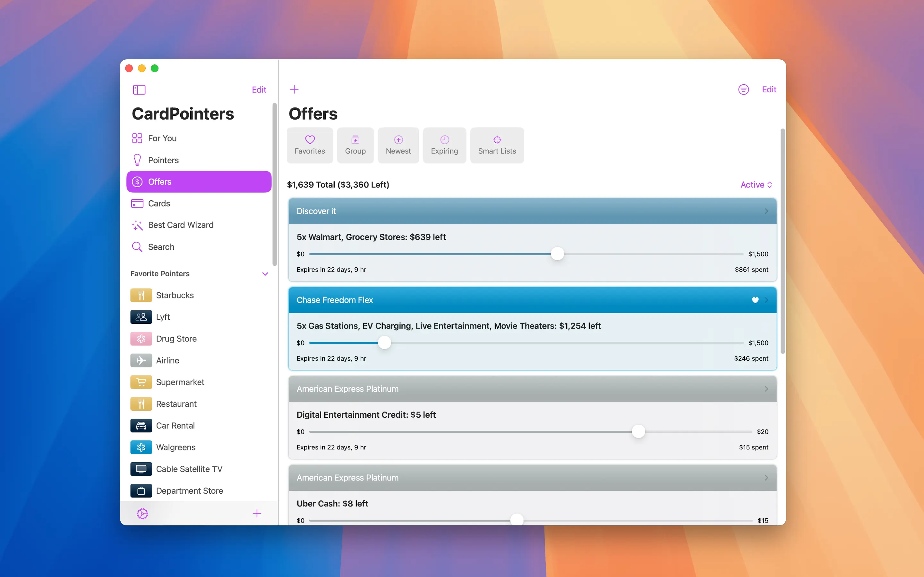The width and height of the screenshot is (924, 577).
Task: Collapse the Favorite Pointers section
Action: [265, 274]
